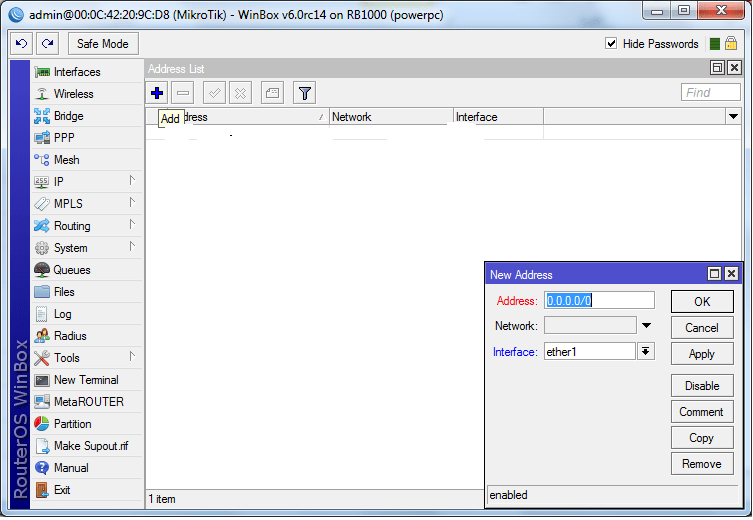753x520 pixels.
Task: Click the New Terminal icon
Action: 42,380
